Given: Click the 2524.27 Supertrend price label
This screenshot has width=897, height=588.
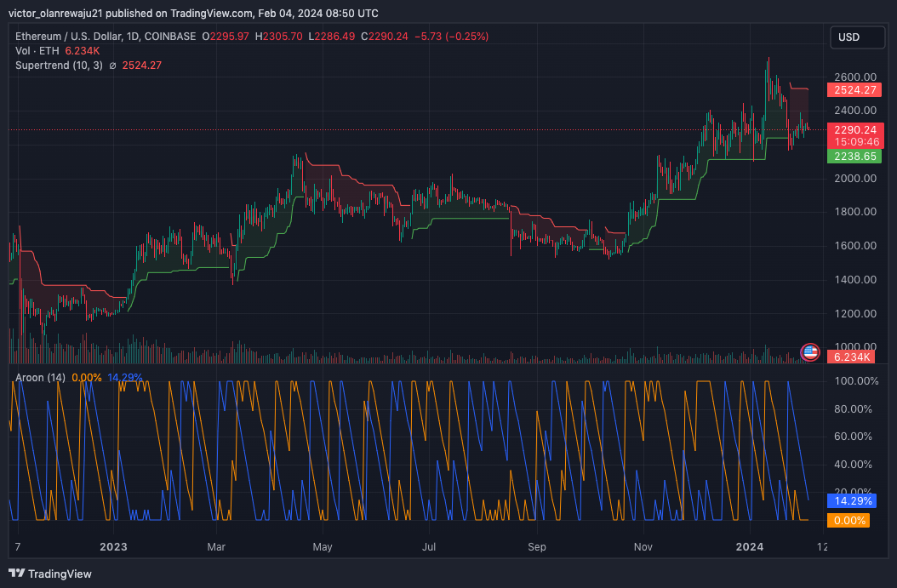Looking at the screenshot, I should pos(854,89).
